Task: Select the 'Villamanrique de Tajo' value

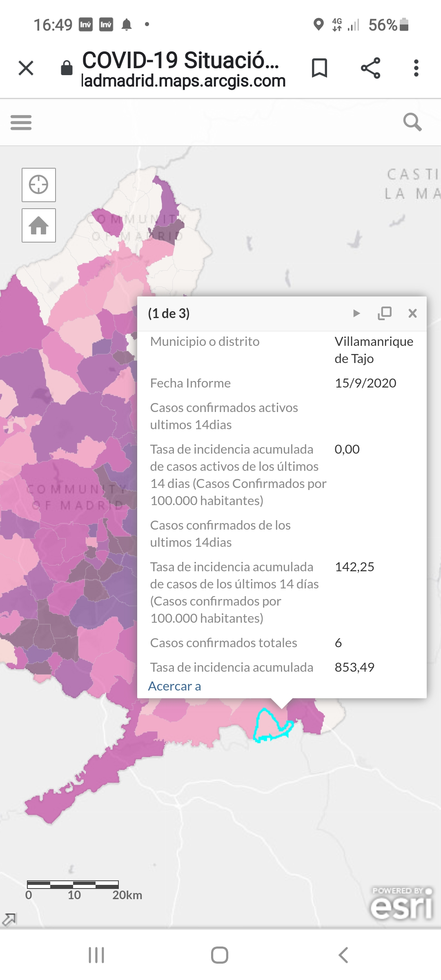Action: pyautogui.click(x=374, y=350)
